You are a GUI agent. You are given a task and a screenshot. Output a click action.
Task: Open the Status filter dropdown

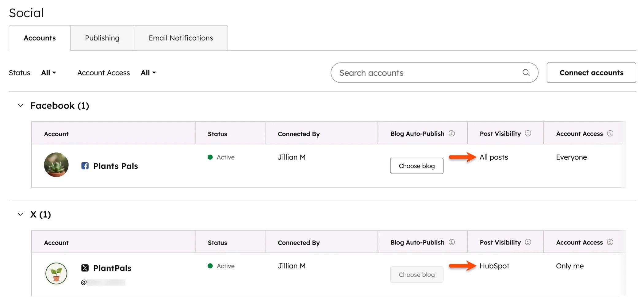click(x=48, y=73)
